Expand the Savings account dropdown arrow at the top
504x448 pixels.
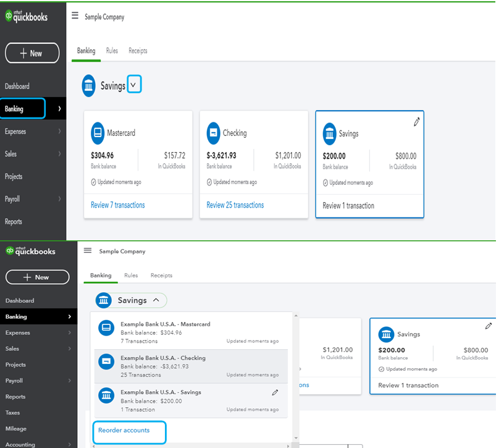point(134,84)
